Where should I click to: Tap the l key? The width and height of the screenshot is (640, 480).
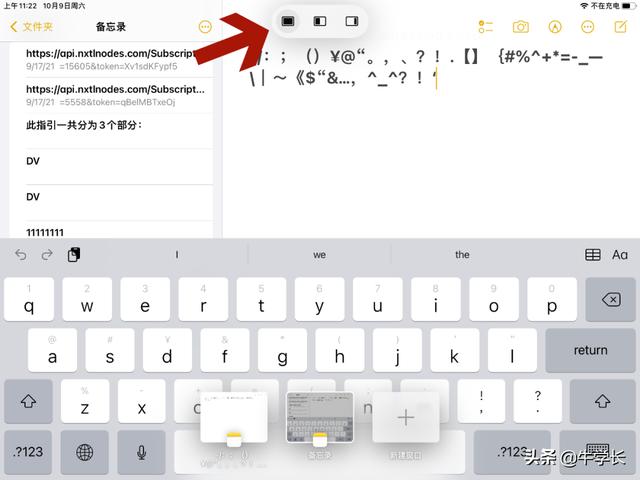pyautogui.click(x=512, y=351)
